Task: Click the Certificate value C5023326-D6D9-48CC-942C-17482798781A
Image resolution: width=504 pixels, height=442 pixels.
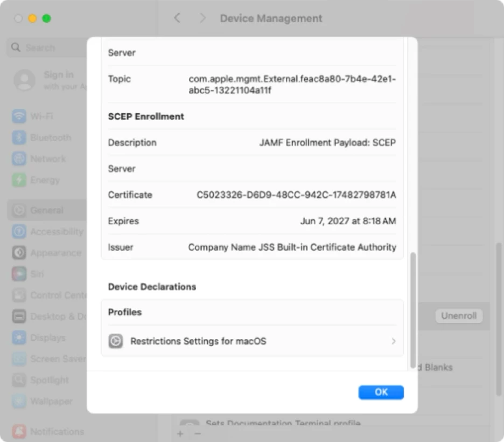Action: [x=296, y=195]
